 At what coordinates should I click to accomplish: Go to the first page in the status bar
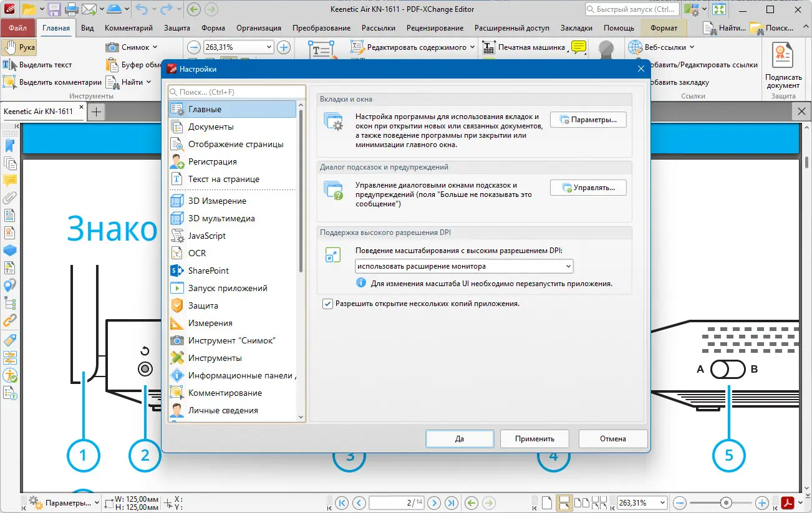click(x=342, y=502)
